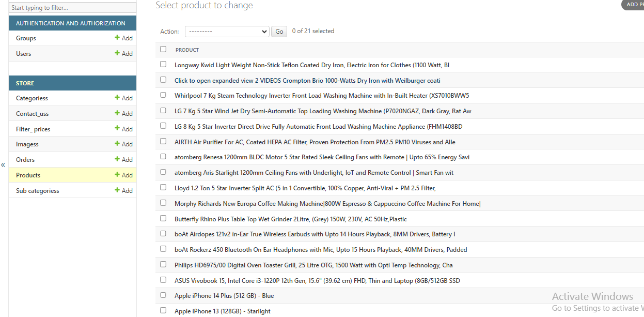Select the Lloyd 1.2 Ton Split AC checkbox

tap(163, 187)
